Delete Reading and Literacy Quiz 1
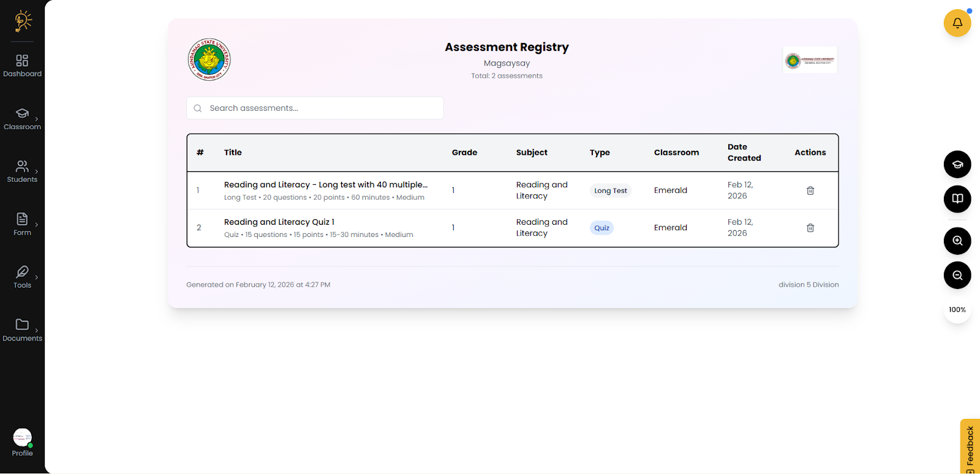Image resolution: width=980 pixels, height=474 pixels. [810, 228]
